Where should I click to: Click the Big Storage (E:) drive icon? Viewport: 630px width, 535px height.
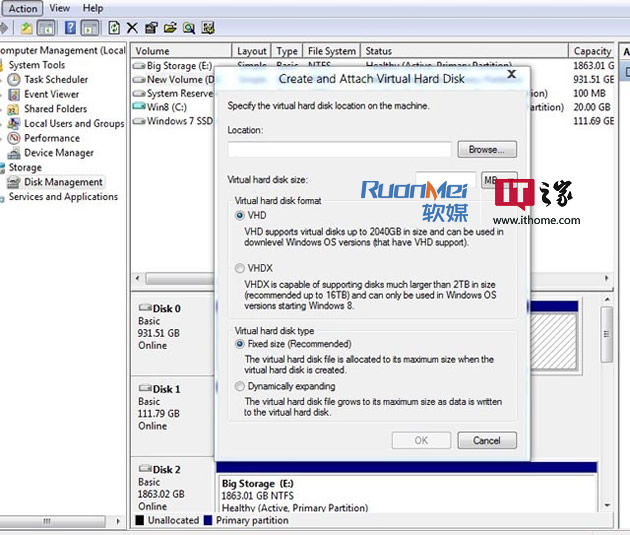point(139,65)
